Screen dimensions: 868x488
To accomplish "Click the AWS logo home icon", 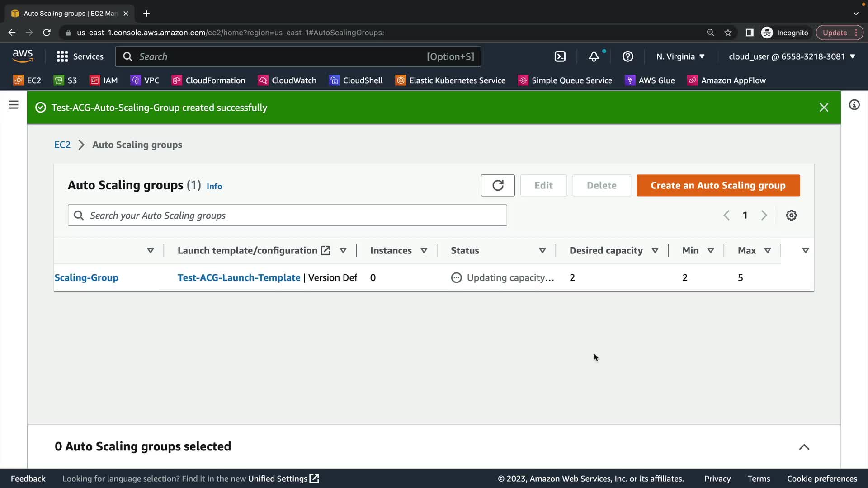I will (x=23, y=56).
